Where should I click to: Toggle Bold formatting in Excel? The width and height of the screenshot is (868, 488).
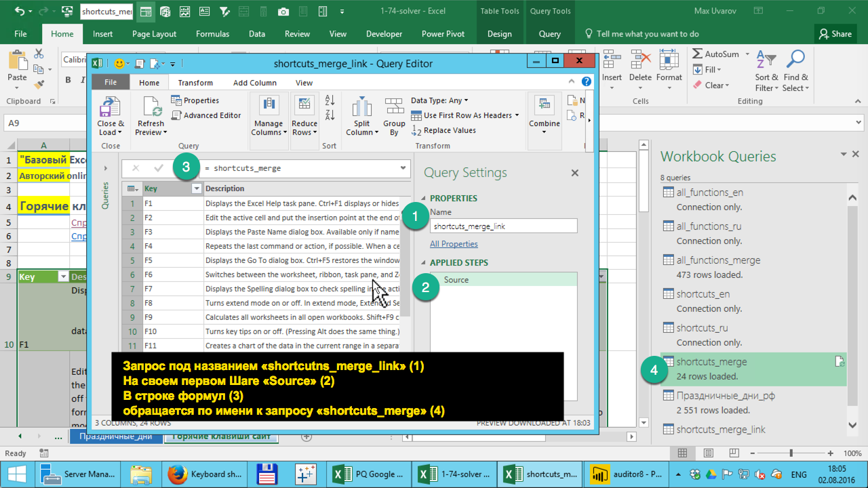[x=68, y=80]
